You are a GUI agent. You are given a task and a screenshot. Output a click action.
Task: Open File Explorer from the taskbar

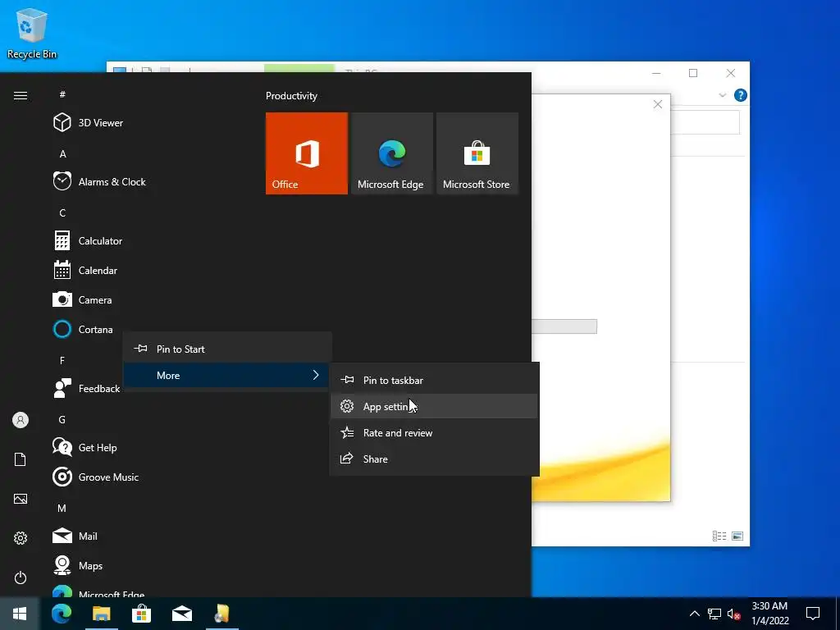pyautogui.click(x=101, y=614)
